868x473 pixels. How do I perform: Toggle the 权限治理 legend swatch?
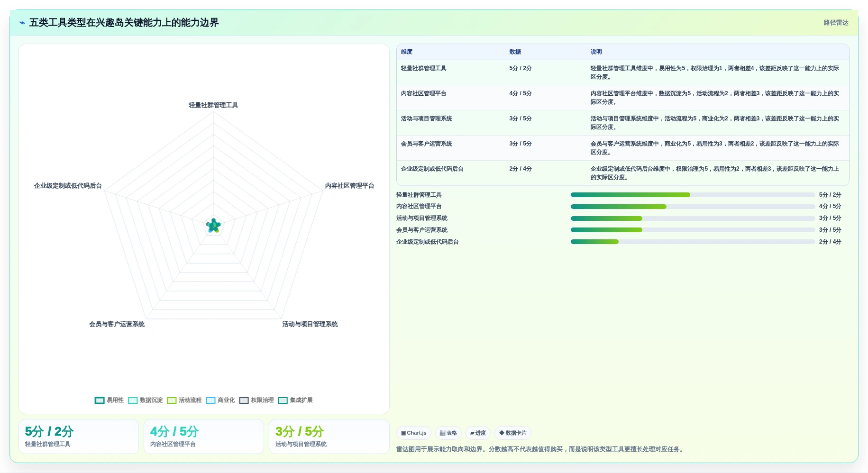click(x=244, y=400)
